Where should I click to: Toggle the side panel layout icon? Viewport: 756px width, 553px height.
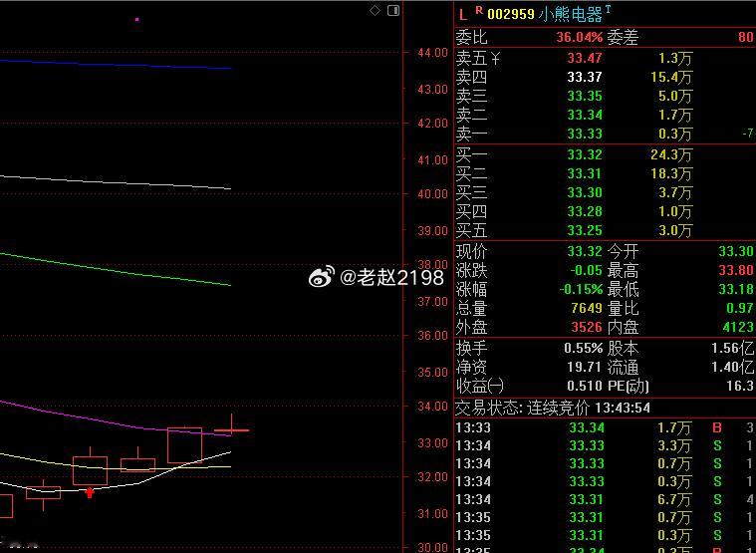[x=393, y=11]
